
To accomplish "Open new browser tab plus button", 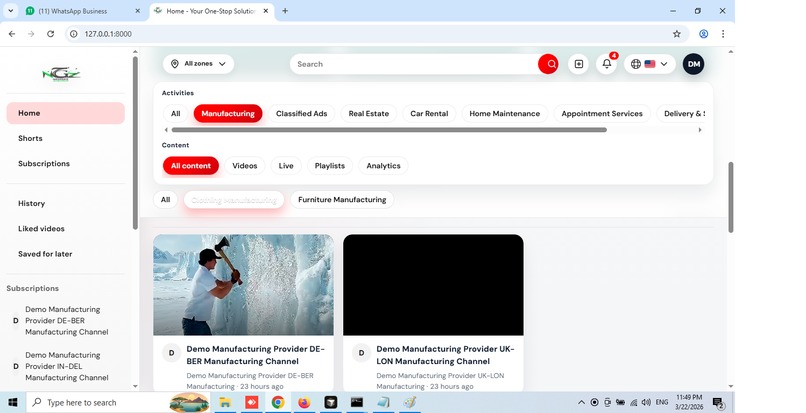I will 285,11.
